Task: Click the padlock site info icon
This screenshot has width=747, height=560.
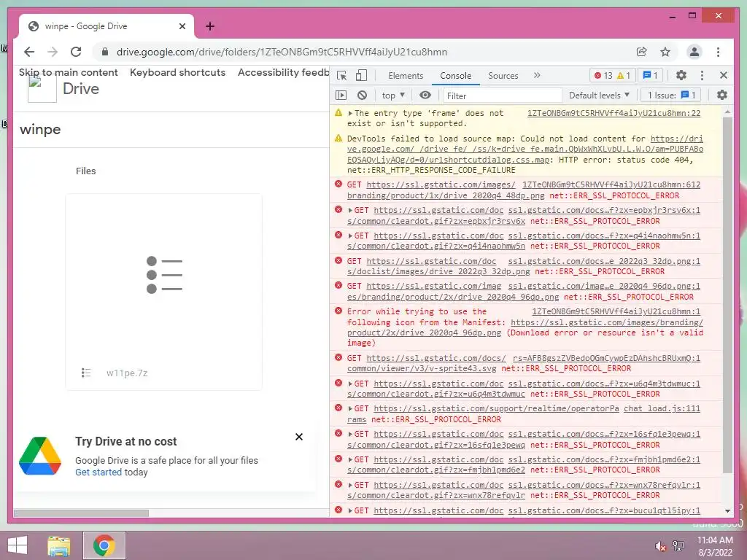Action: coord(105,52)
